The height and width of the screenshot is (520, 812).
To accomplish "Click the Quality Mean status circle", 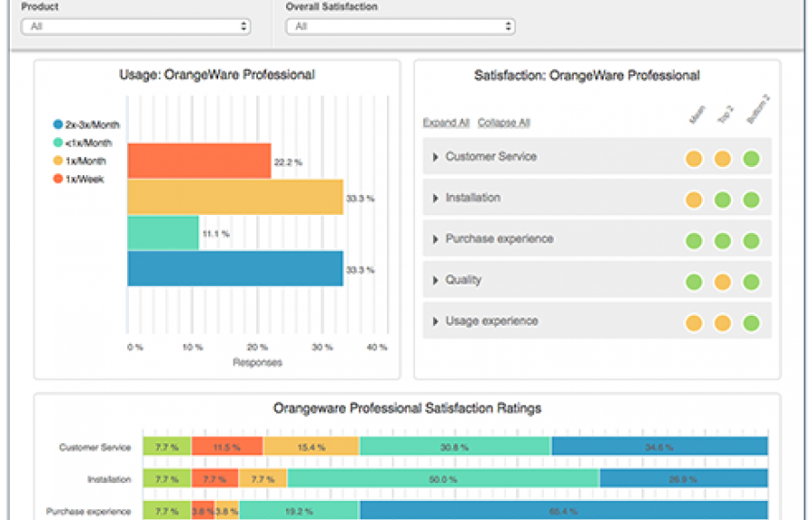I will 694,282.
